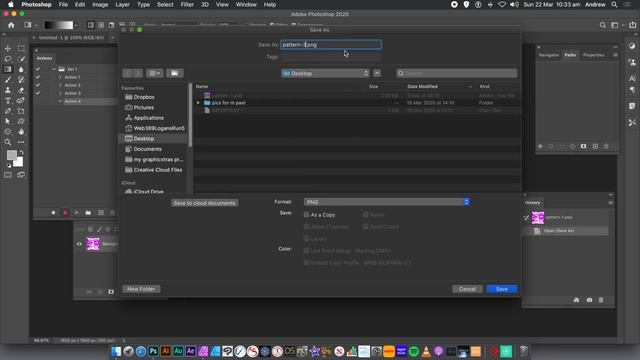Open After Effects from the Dock
Viewport: 640px width, 360px height.
[191, 351]
